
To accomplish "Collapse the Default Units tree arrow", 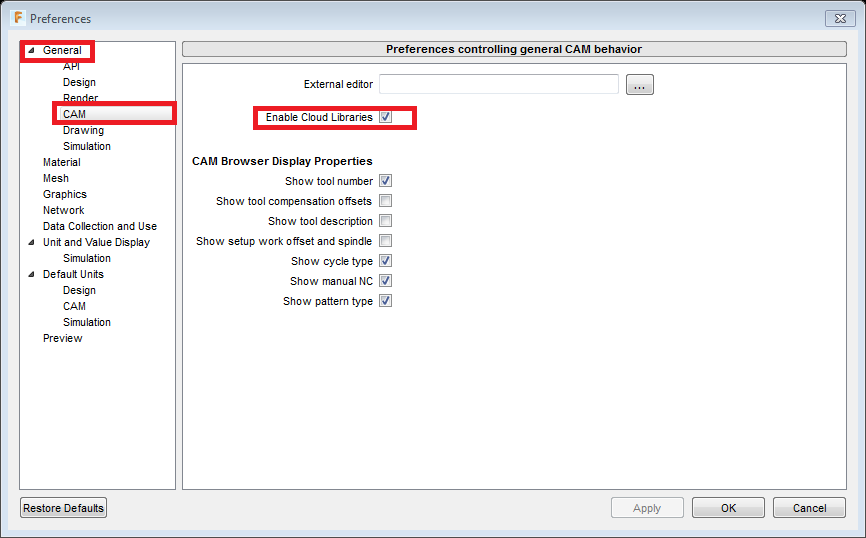I will point(31,275).
